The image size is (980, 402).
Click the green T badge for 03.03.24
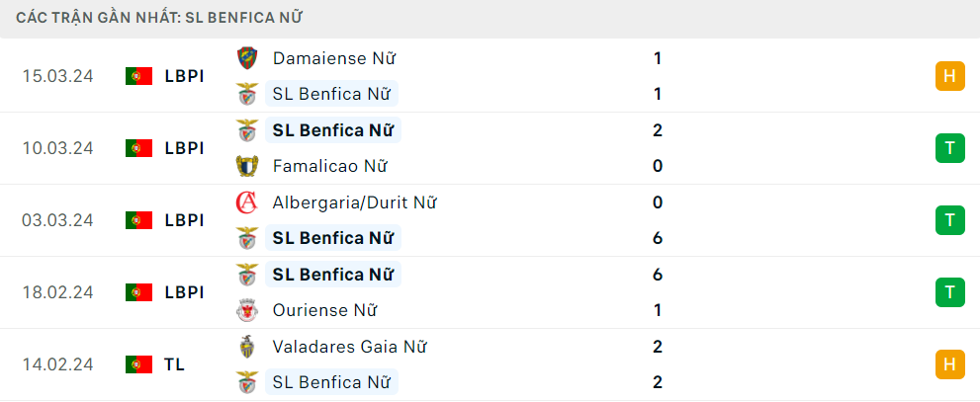pyautogui.click(x=950, y=220)
